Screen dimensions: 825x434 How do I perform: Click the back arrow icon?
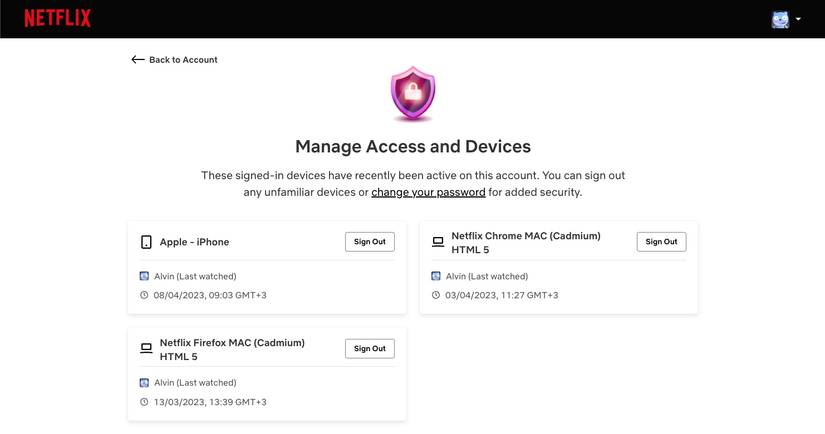pos(138,60)
